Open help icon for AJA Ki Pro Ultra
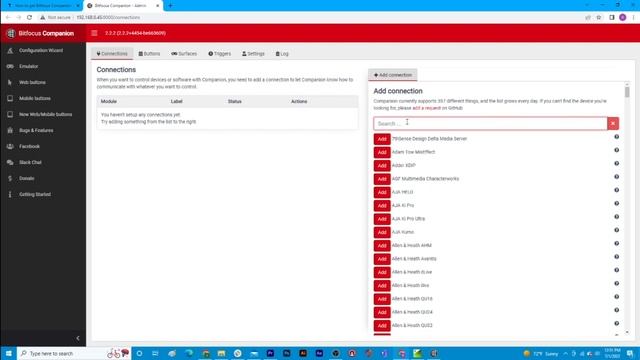This screenshot has width=640, height=360. [616, 217]
